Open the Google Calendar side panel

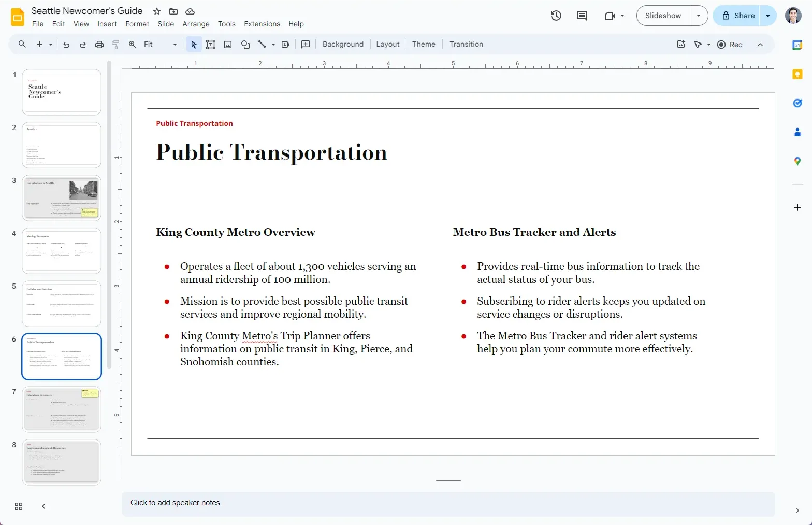click(x=798, y=45)
